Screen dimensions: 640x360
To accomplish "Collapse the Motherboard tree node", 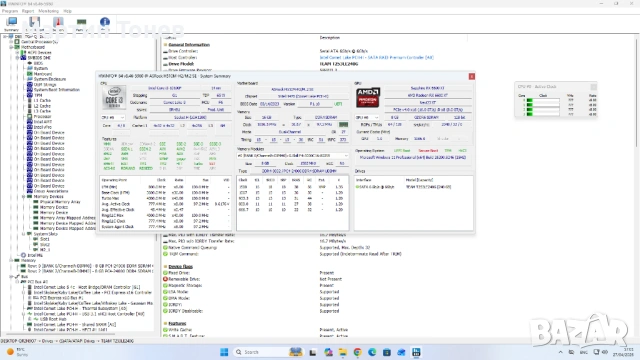I will [11, 47].
